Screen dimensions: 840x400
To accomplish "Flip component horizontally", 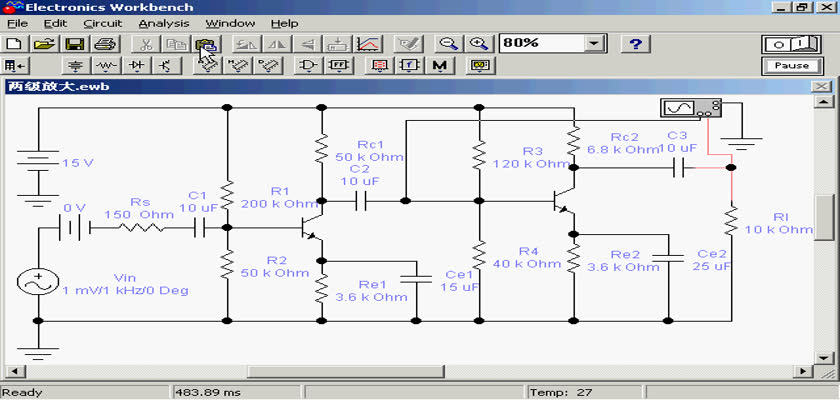I will point(277,43).
